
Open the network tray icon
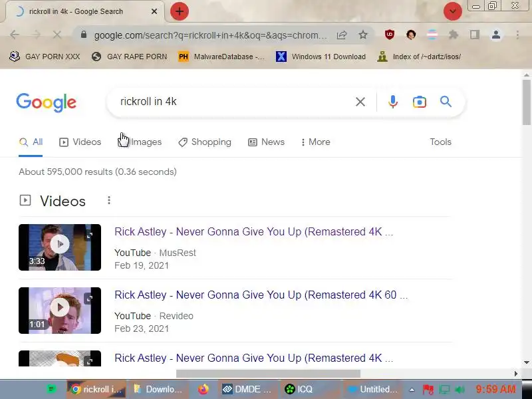click(x=444, y=390)
